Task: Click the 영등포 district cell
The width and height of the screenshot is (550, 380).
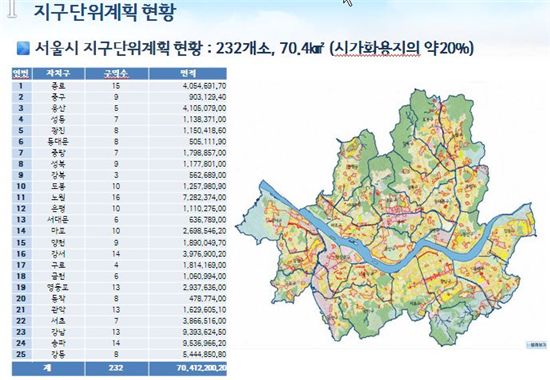Action: (58, 287)
